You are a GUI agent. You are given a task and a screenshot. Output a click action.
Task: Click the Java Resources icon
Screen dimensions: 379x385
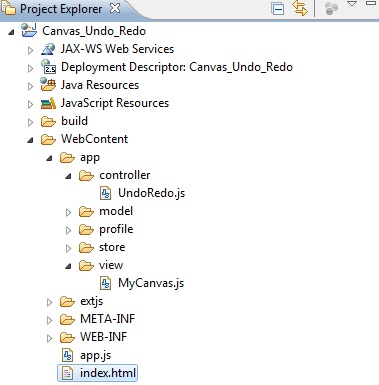click(48, 84)
